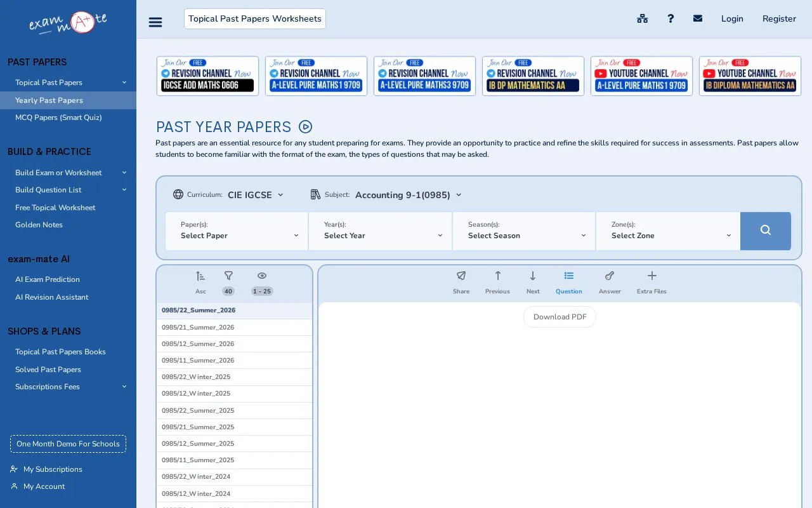Open the hamburger menu icon
The height and width of the screenshot is (508, 812).
155,22
